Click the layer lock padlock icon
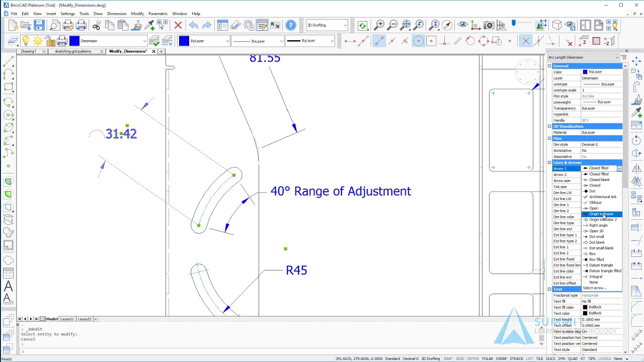Viewport: 644px width, 362px height. (50, 41)
